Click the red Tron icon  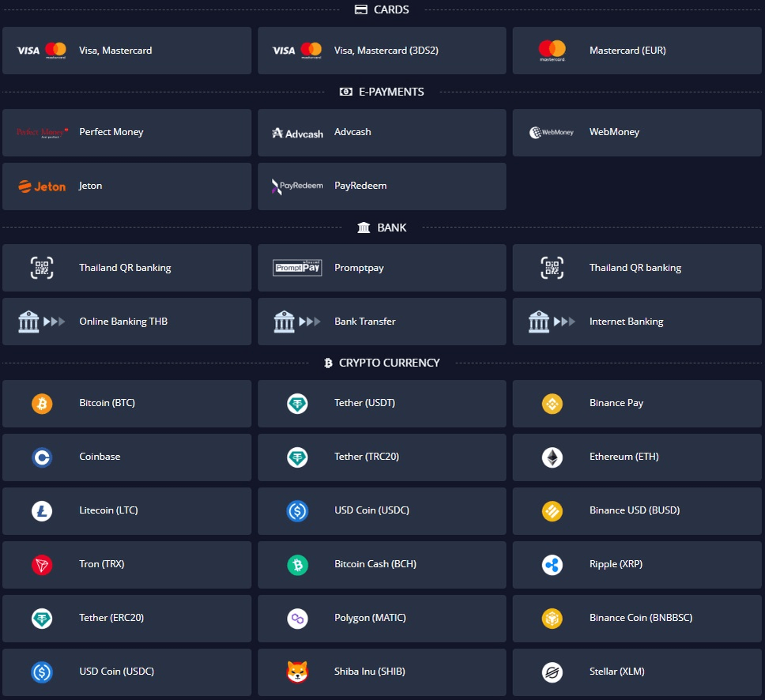pos(42,565)
